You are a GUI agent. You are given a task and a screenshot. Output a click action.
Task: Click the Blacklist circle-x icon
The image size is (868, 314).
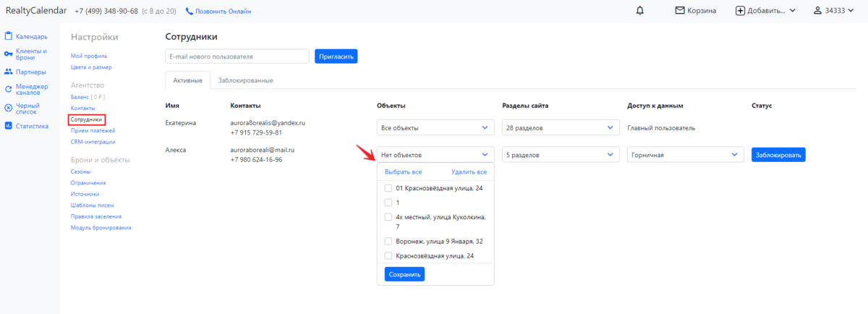point(9,108)
